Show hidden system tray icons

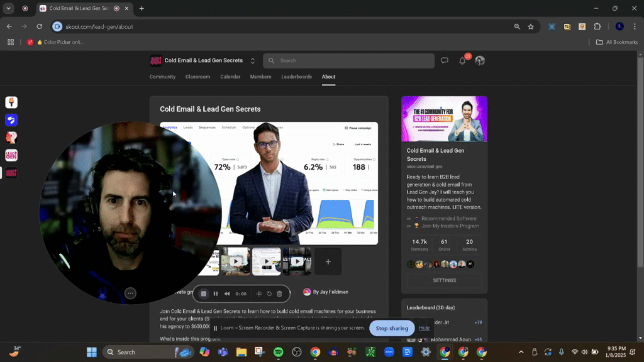pos(521,352)
